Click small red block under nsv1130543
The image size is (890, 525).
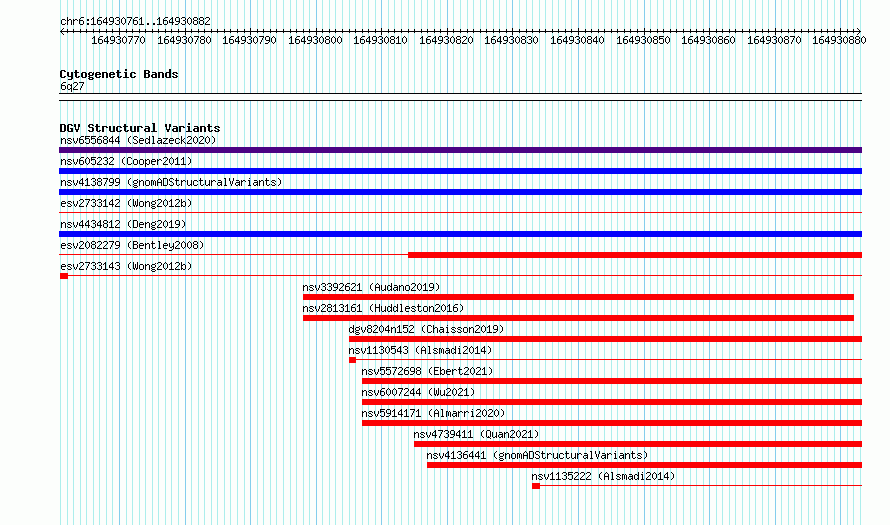(x=352, y=360)
